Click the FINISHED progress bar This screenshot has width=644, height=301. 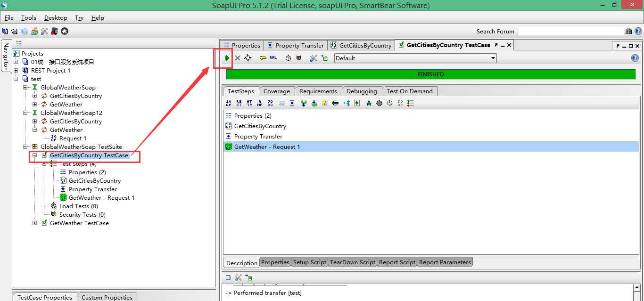pyautogui.click(x=431, y=74)
